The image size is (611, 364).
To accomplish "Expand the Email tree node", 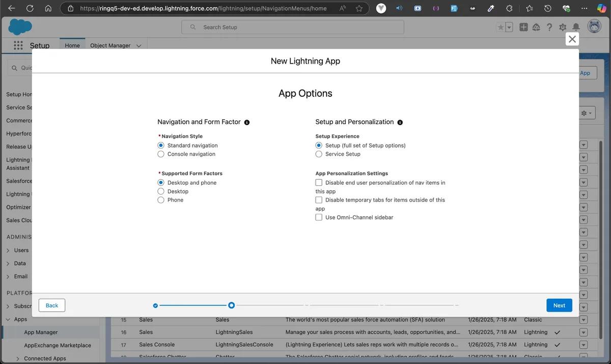I will (8, 276).
